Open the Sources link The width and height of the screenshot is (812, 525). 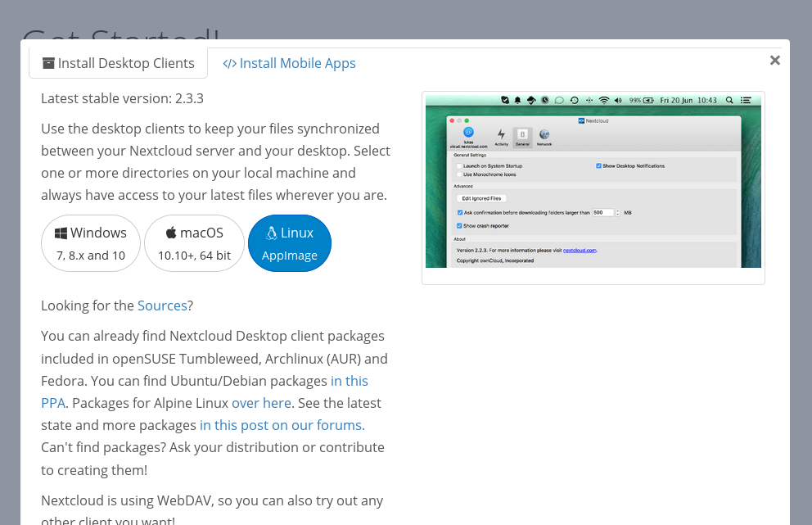pos(162,305)
